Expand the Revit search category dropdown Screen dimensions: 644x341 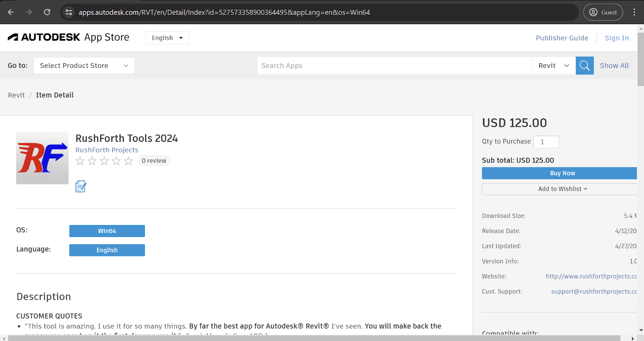tap(553, 66)
